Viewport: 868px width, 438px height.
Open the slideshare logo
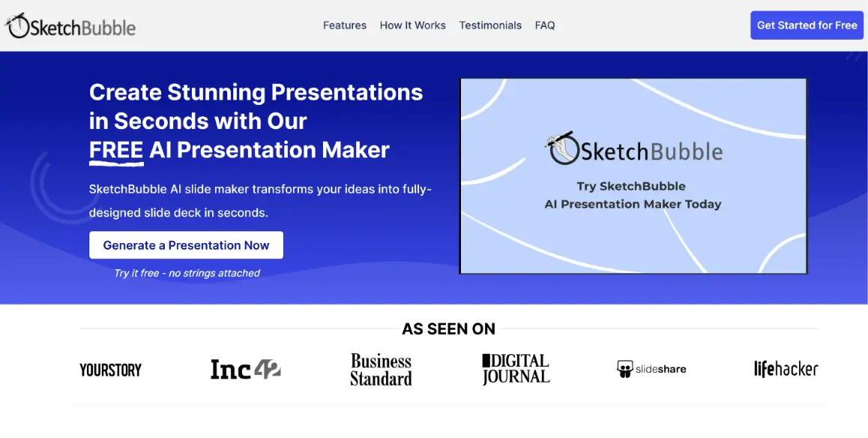tap(651, 369)
